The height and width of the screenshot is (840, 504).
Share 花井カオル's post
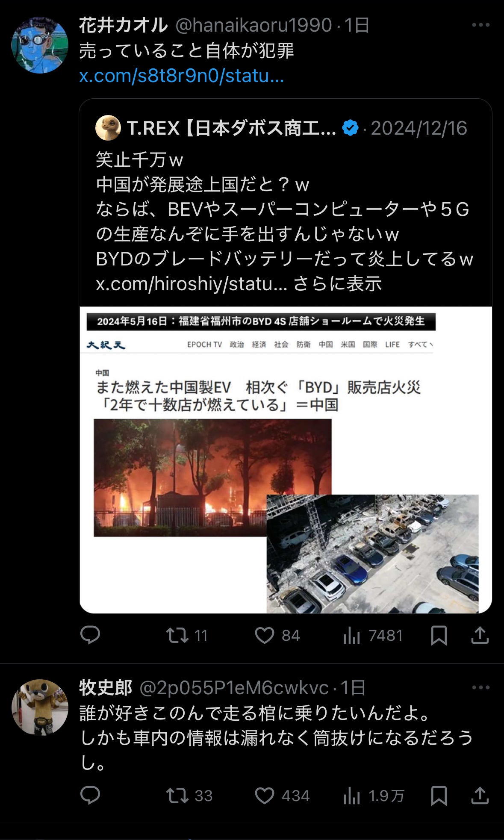tap(480, 636)
